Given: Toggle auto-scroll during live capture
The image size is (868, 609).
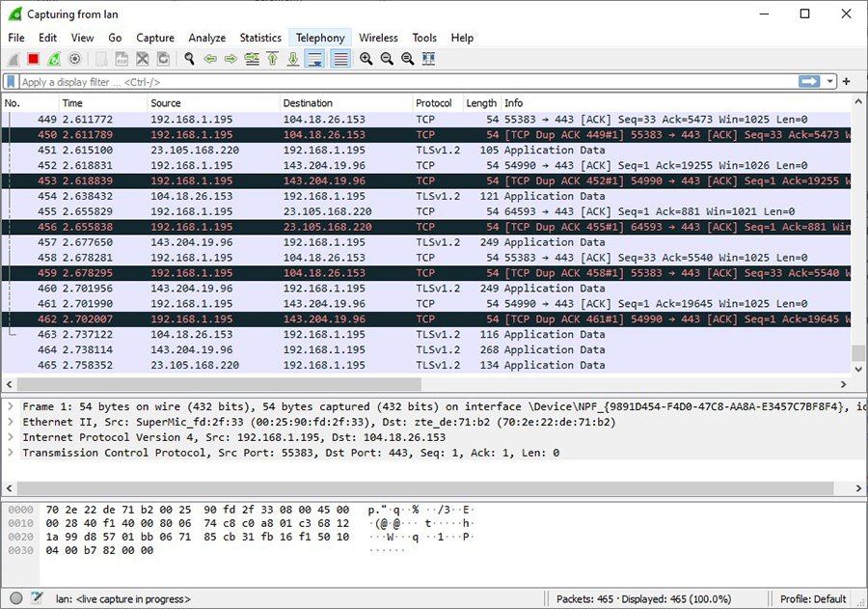Looking at the screenshot, I should pos(314,59).
